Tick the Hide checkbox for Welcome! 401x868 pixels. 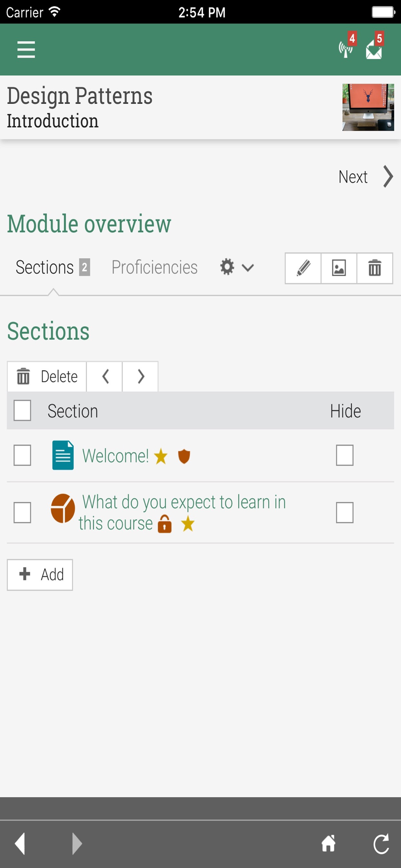[345, 455]
